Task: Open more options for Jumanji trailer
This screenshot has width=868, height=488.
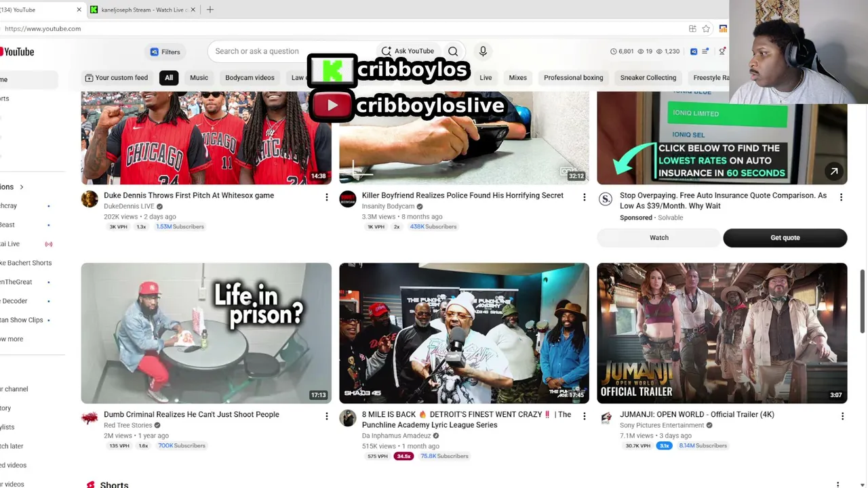Action: [x=842, y=416]
